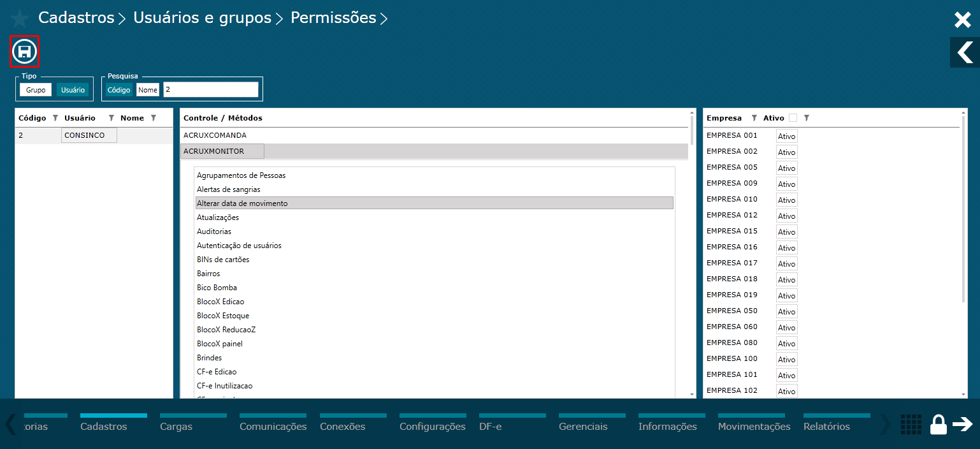Click the Pesquisa search input field

pyautogui.click(x=210, y=90)
